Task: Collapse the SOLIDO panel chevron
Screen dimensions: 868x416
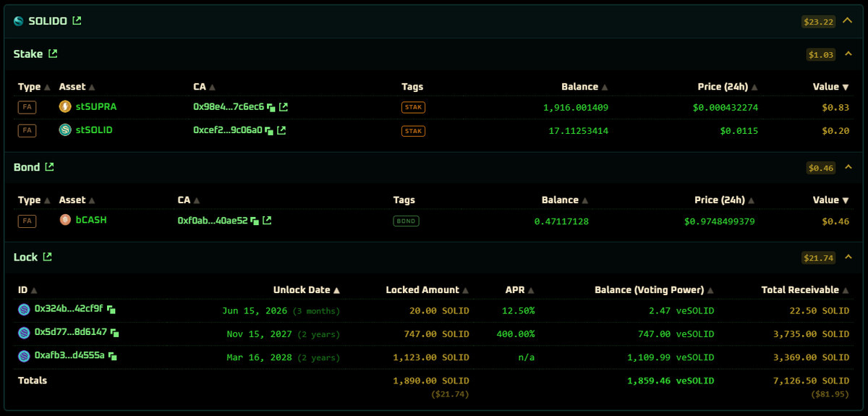Action: tap(848, 21)
